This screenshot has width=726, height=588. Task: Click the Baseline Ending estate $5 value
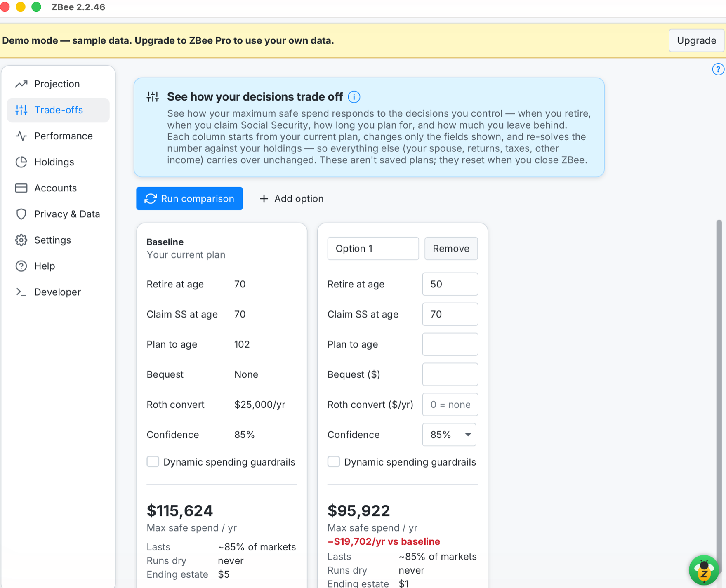224,574
